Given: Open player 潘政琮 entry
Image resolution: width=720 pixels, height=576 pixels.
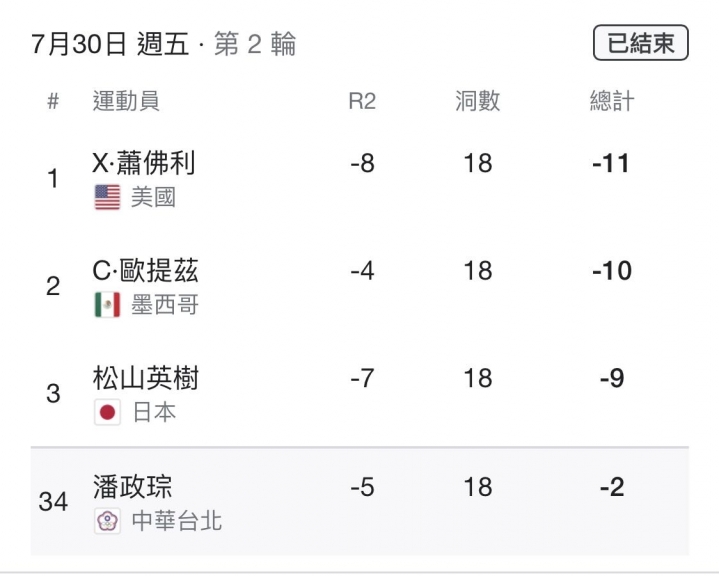Looking at the screenshot, I should tap(132, 486).
